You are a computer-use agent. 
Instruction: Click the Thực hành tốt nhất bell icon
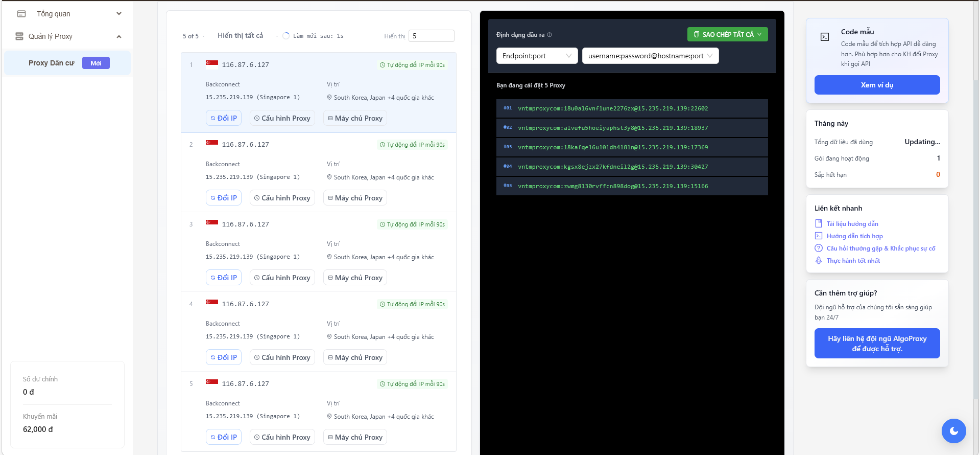[819, 261]
